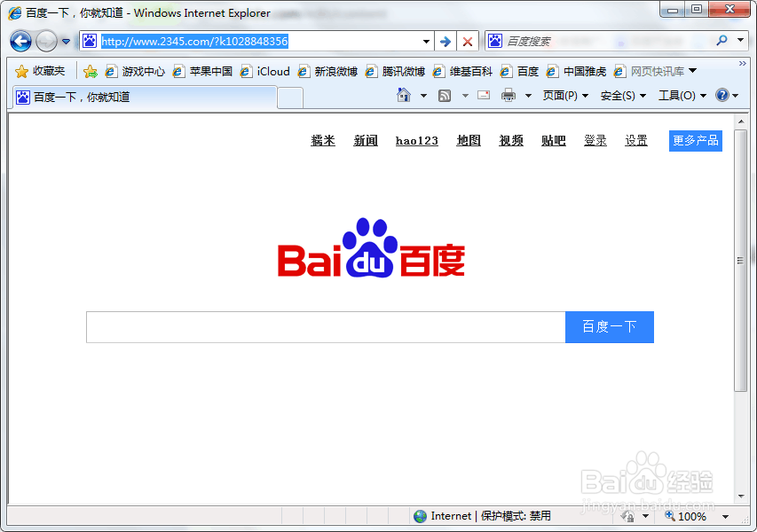Click the Baidu search text box

pos(326,327)
